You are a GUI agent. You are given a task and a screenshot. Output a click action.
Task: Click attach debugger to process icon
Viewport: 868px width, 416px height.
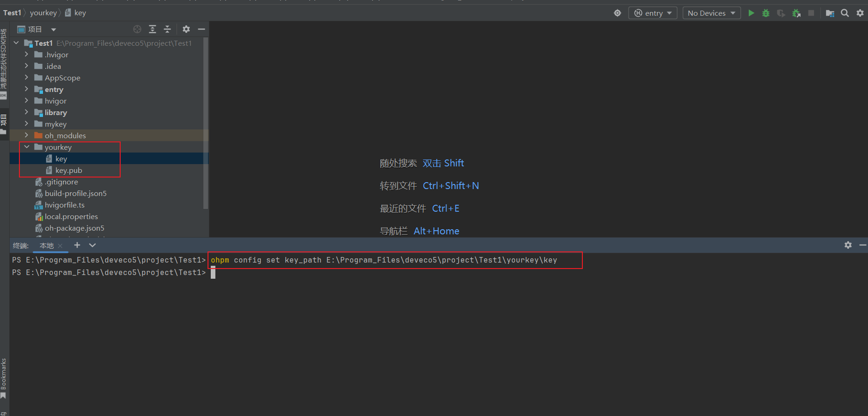pos(796,13)
